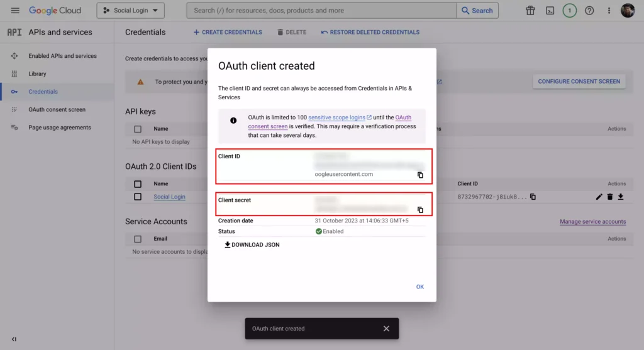Screen dimensions: 644x350
Task: Open OAuth consent screen sidebar item
Action: click(57, 109)
